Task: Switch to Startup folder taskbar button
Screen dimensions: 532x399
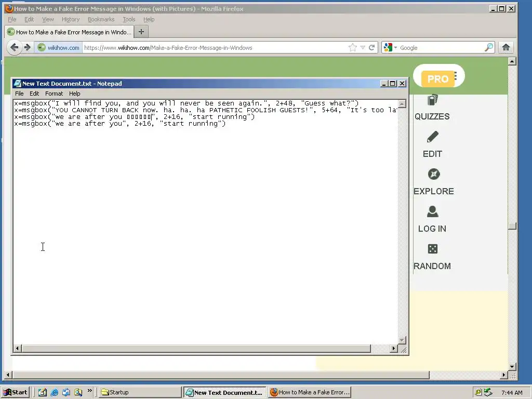Action: coord(140,392)
